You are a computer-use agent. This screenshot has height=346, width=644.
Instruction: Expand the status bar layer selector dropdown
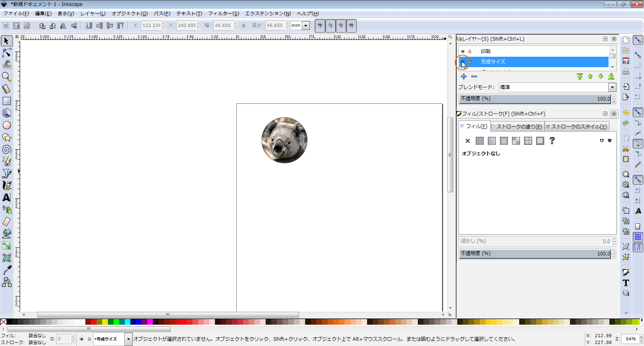[x=128, y=339]
